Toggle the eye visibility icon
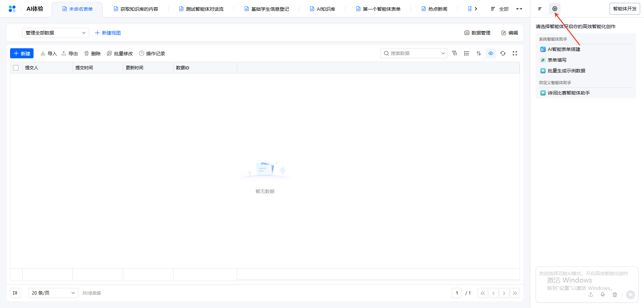 491,53
